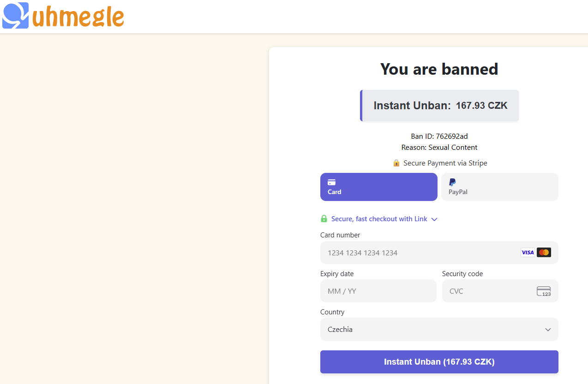This screenshot has height=384, width=588.
Task: Click the Card number label
Action: click(x=340, y=235)
